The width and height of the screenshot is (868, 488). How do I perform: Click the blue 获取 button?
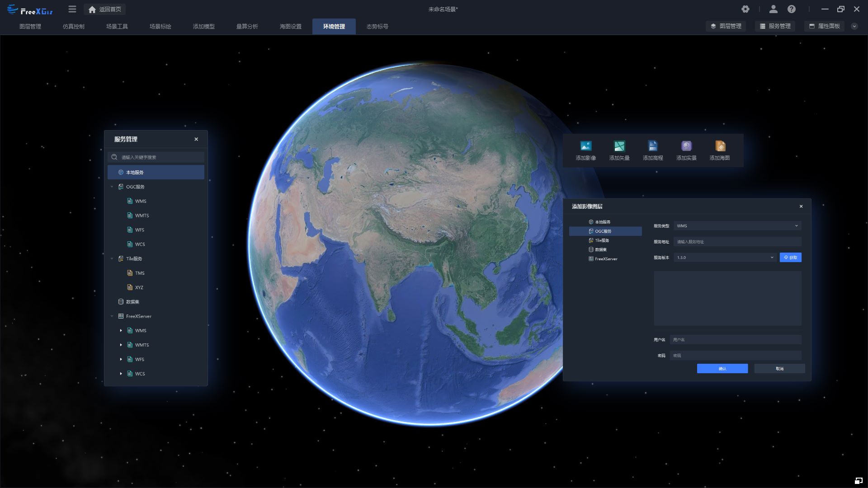coord(790,258)
